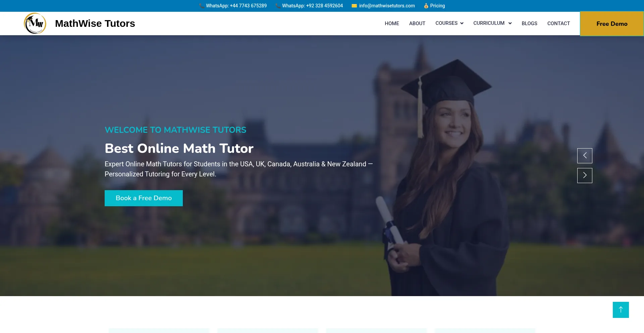Screen dimensions: 644x333
Task: Click the scroll-to-top arrow button
Action: (x=621, y=310)
